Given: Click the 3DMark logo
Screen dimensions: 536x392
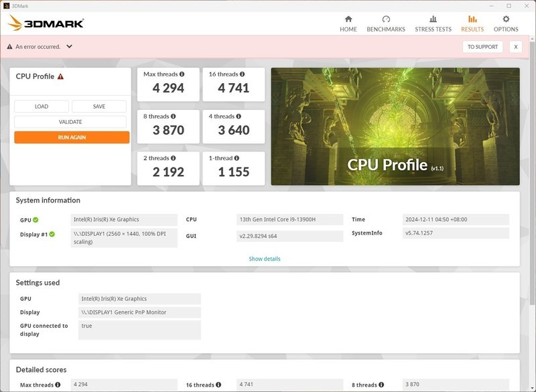Looking at the screenshot, I should coord(46,23).
